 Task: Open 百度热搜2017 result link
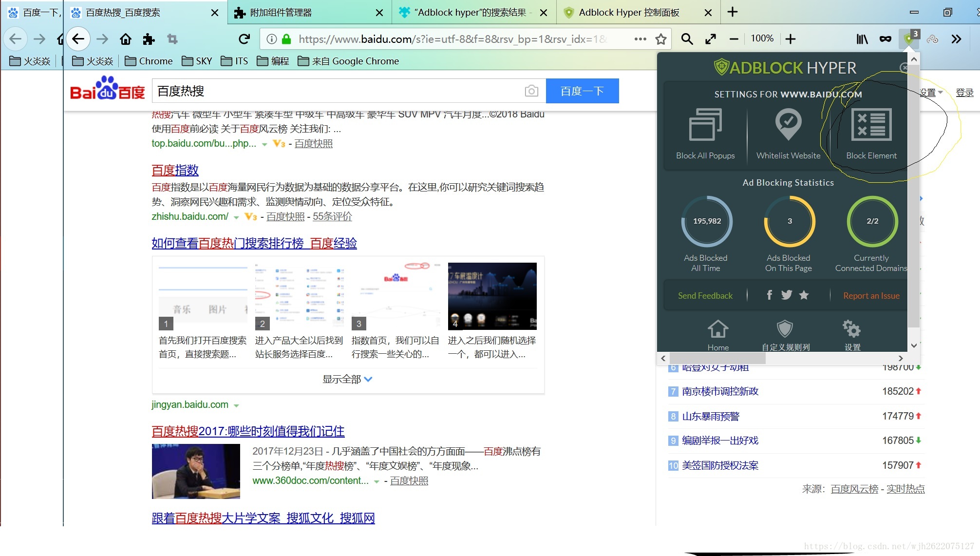click(248, 431)
